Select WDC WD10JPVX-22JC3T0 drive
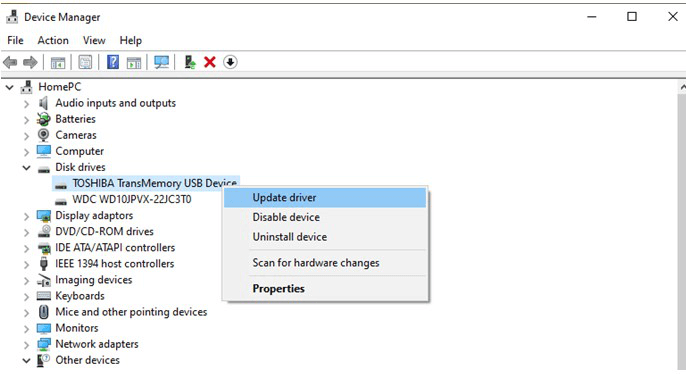 pyautogui.click(x=132, y=199)
